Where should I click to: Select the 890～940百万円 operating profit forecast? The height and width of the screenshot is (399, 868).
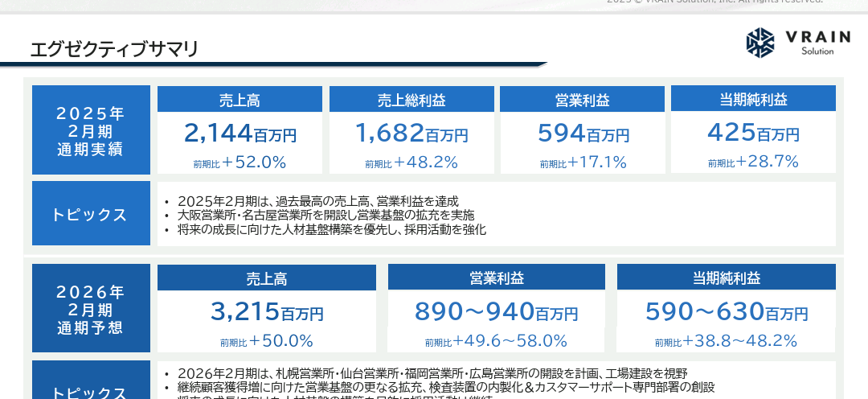(496, 311)
